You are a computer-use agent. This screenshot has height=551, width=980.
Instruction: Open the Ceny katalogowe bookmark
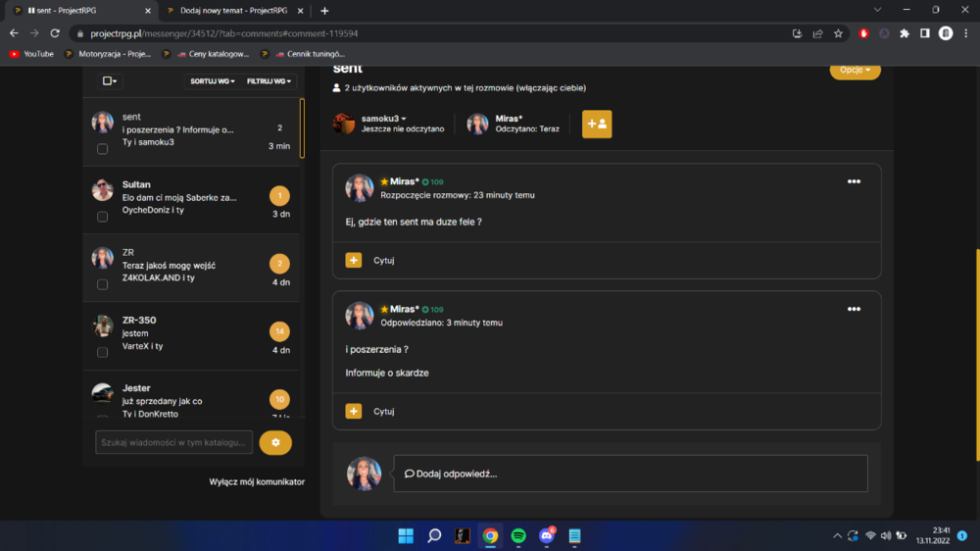[x=206, y=54]
